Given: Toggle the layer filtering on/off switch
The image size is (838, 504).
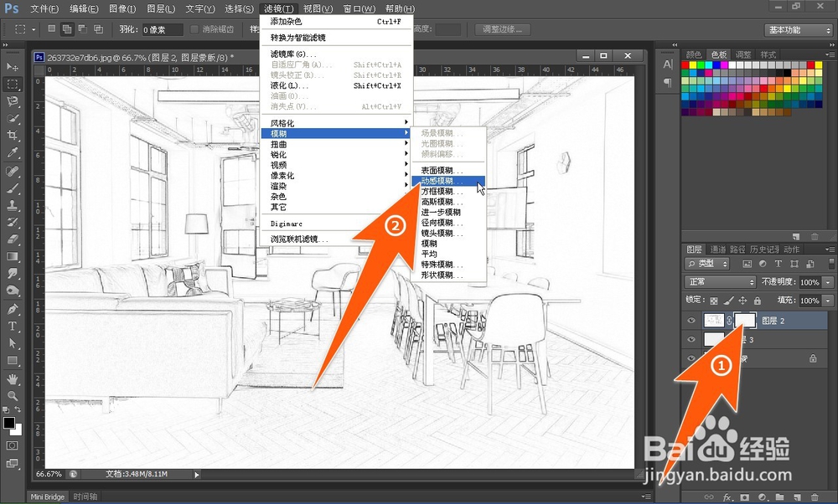Looking at the screenshot, I should [x=831, y=264].
